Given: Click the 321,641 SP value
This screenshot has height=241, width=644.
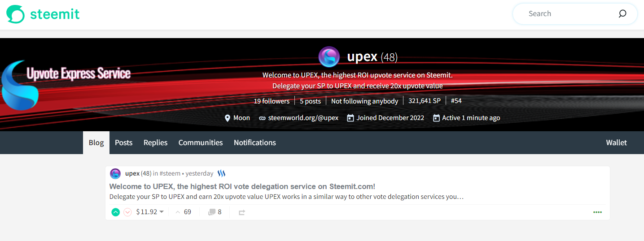Looking at the screenshot, I should pyautogui.click(x=425, y=101).
